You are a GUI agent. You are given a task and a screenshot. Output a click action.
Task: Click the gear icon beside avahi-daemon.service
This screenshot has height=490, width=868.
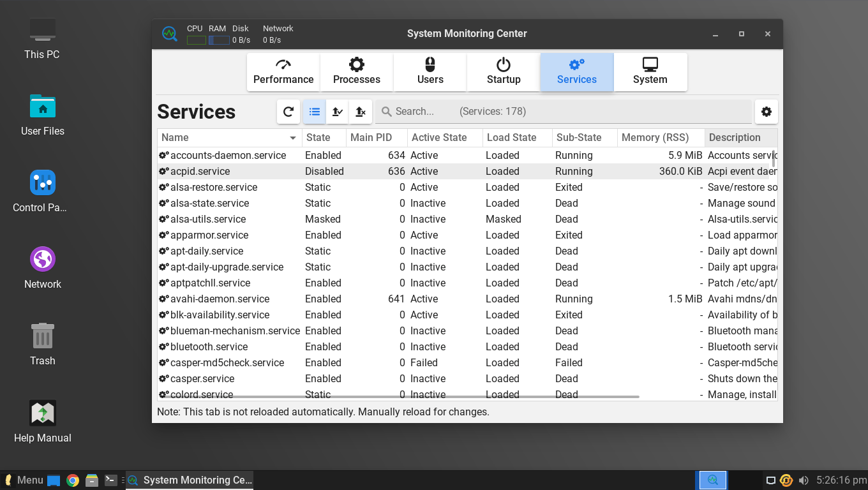click(x=164, y=299)
